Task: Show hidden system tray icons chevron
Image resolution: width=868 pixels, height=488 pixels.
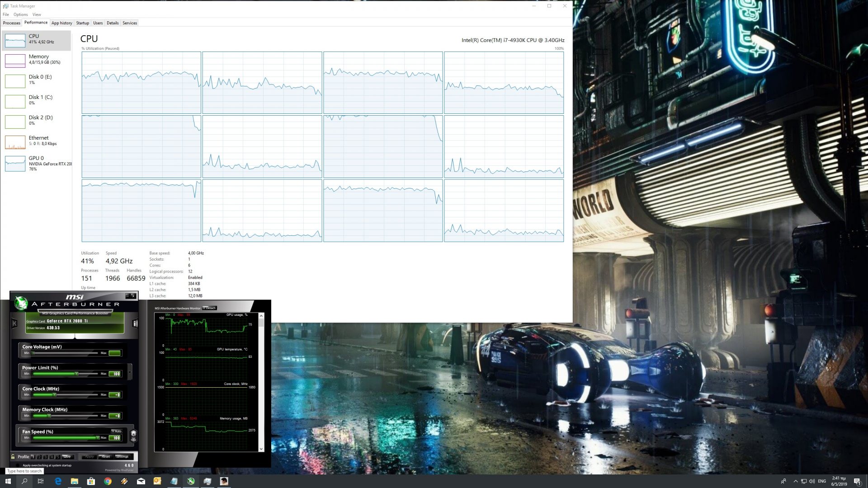Action: click(x=796, y=481)
